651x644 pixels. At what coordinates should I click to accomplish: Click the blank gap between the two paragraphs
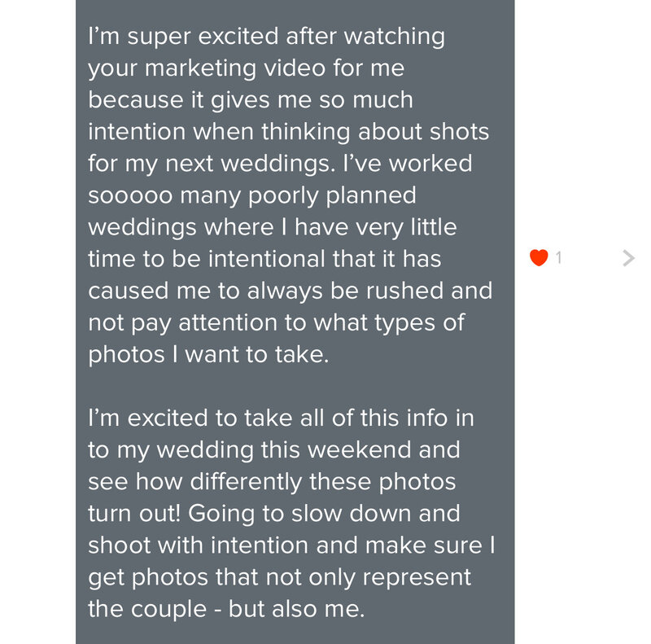pos(291,387)
